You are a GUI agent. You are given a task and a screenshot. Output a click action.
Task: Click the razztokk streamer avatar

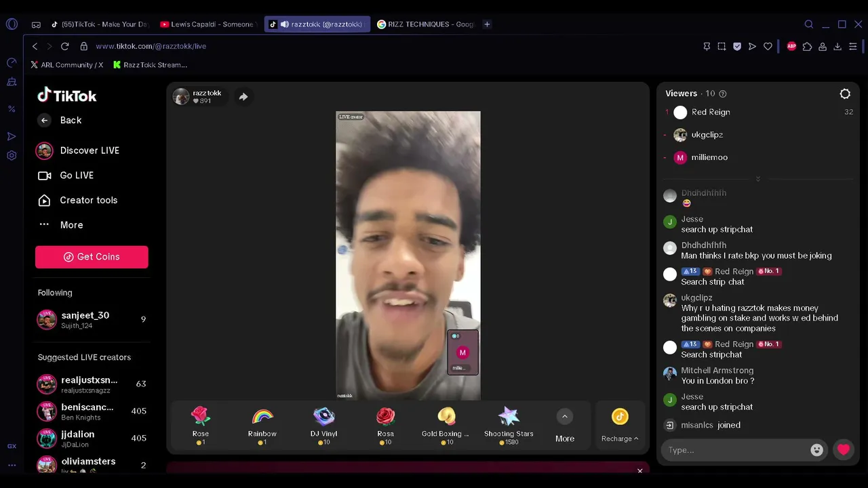pyautogui.click(x=181, y=97)
